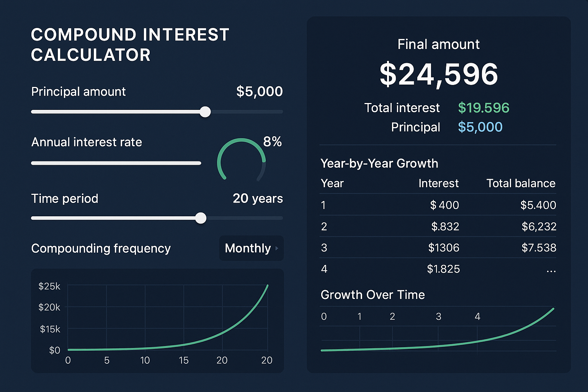The width and height of the screenshot is (588, 392).
Task: Click the Time period slider handle
Action: point(201,218)
